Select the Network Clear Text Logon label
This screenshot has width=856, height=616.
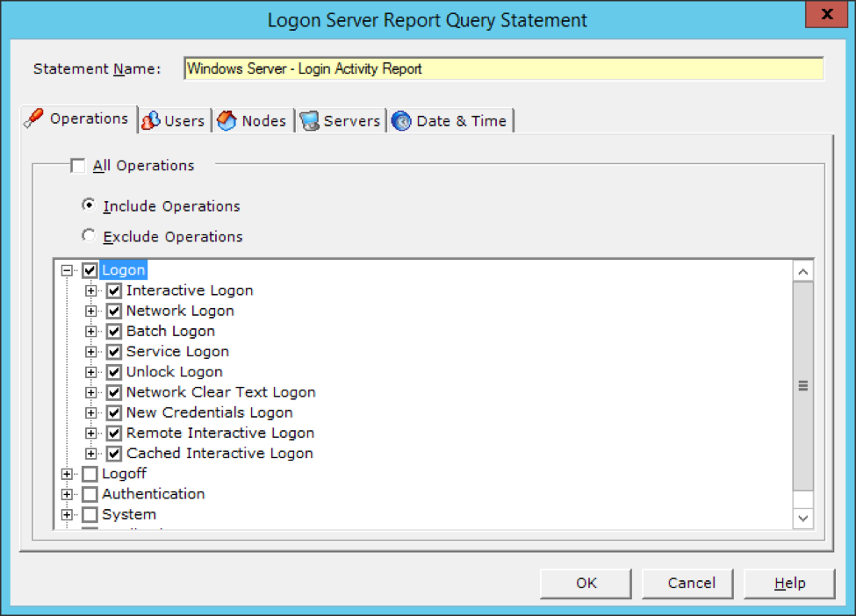point(221,392)
